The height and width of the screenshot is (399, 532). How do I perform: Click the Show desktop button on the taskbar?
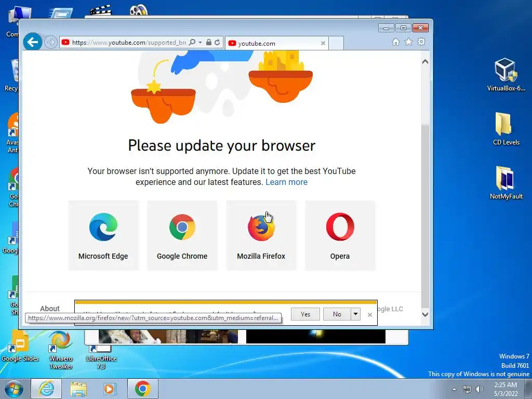(x=528, y=389)
